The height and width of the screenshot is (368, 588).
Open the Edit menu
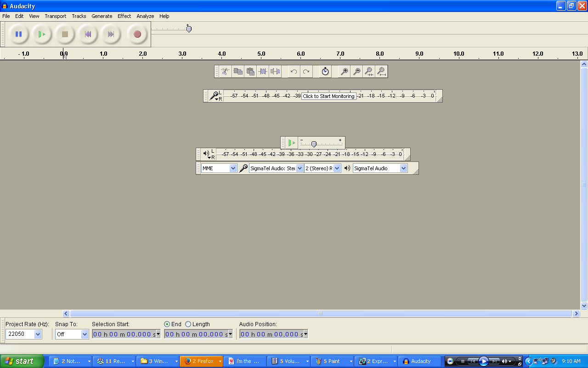click(x=19, y=16)
